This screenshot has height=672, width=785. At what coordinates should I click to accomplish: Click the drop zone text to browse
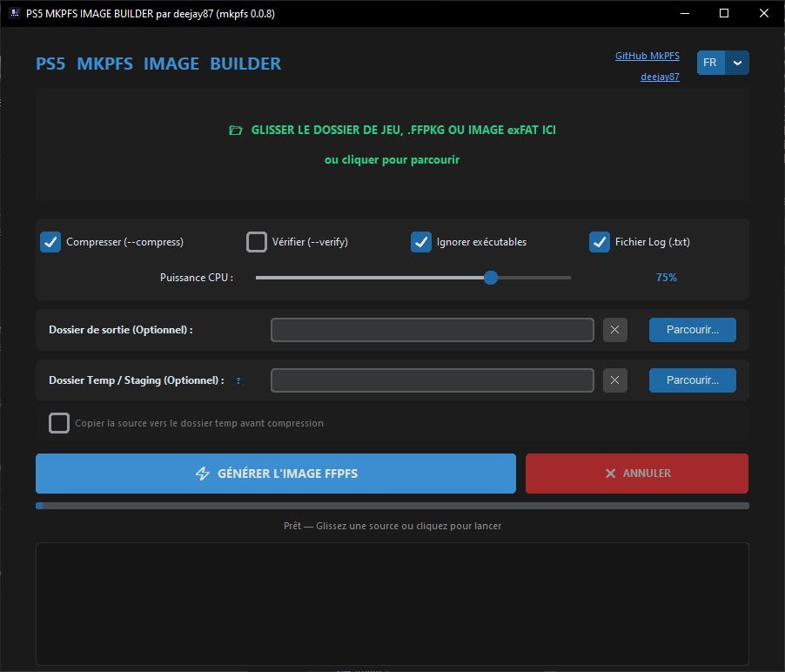coord(403,131)
